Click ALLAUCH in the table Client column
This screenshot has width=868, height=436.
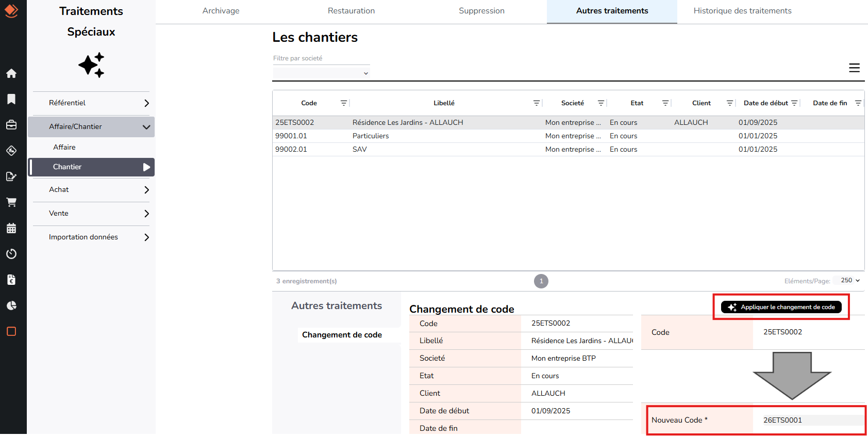pos(691,123)
